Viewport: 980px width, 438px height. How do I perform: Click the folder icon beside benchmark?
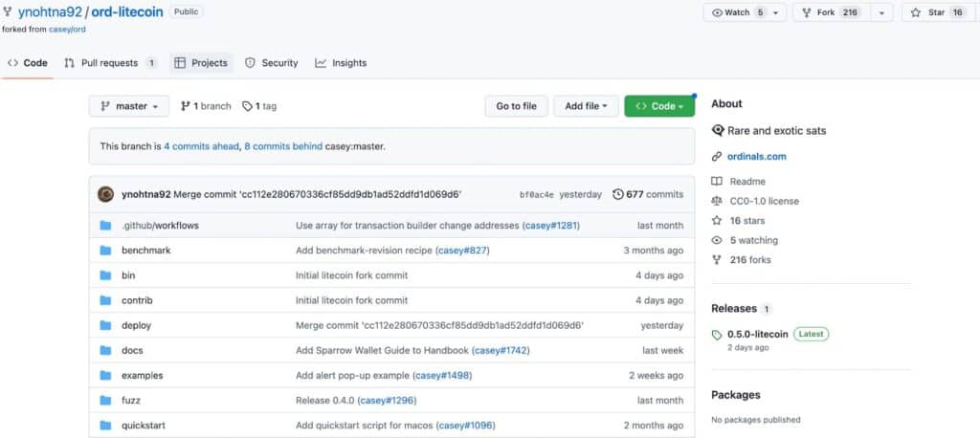105,251
